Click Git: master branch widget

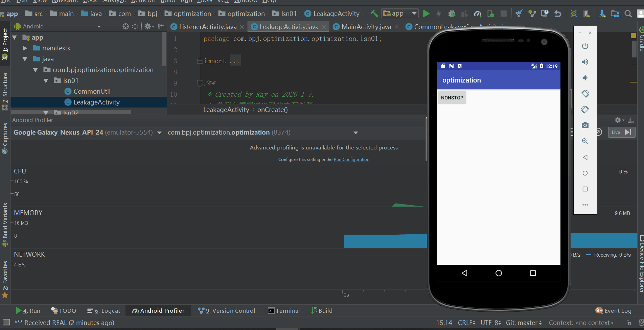click(524, 323)
